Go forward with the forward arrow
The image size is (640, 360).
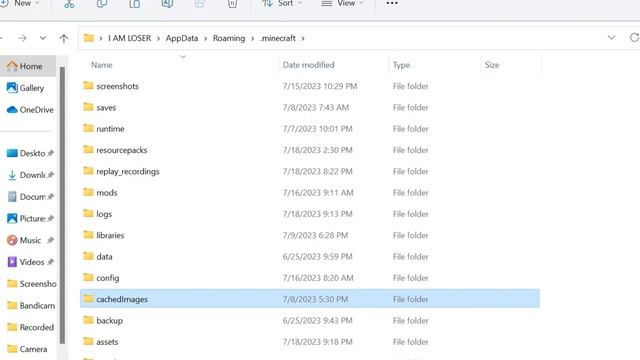[22, 38]
